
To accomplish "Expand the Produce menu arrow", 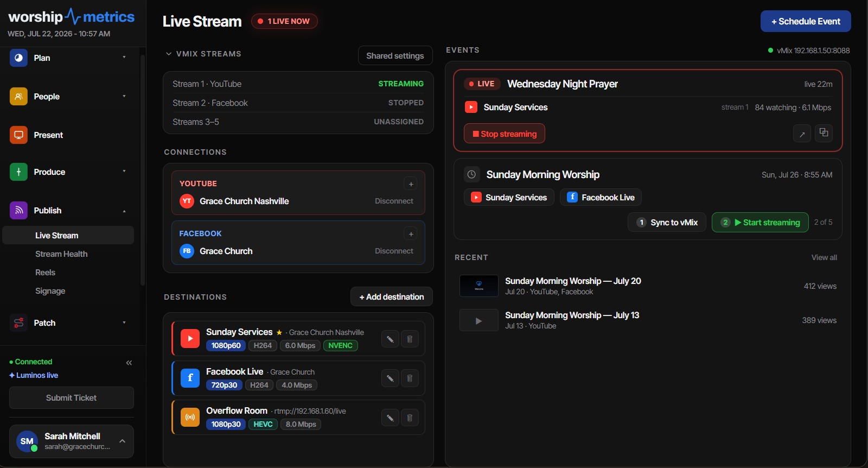I will 124,172.
